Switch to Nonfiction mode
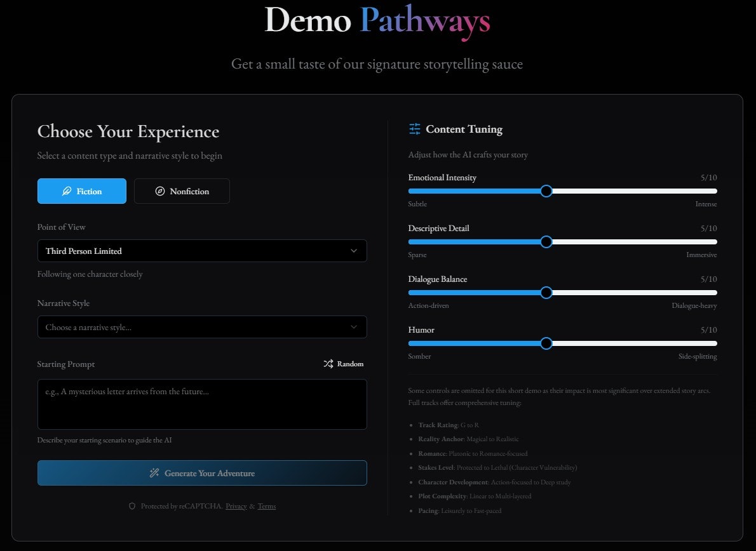Screen dimensions: 756x551 click(182, 191)
